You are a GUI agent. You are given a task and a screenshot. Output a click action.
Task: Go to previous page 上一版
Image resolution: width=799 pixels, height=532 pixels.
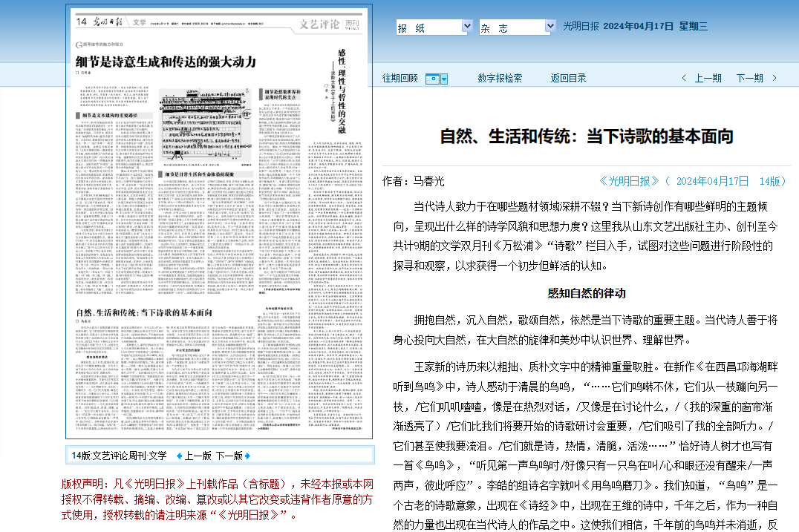198,456
